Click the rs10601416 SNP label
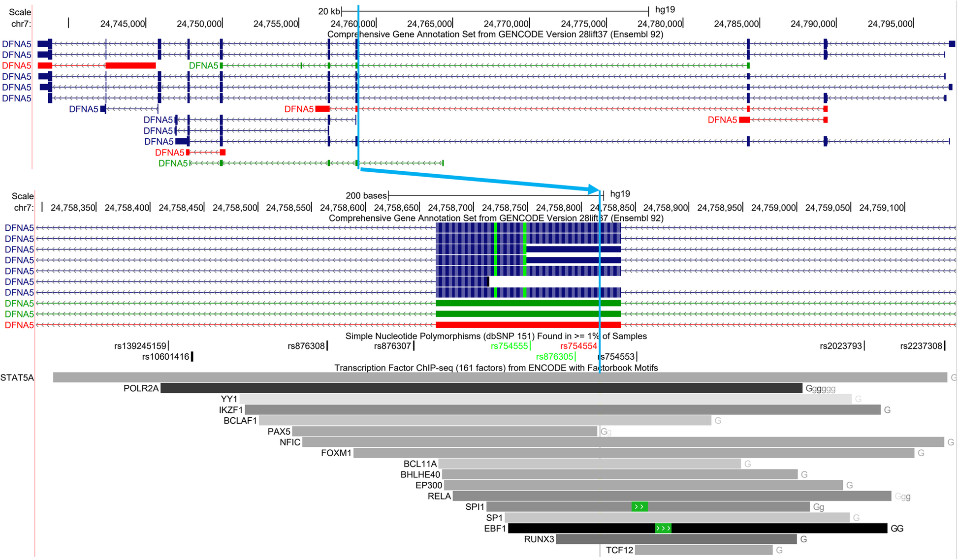Screen dimensions: 958x560 [x=165, y=357]
